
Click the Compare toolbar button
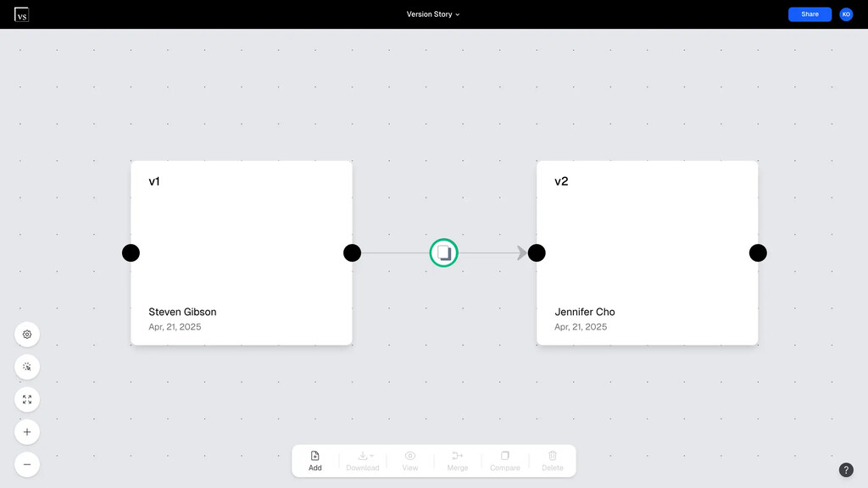(505, 461)
